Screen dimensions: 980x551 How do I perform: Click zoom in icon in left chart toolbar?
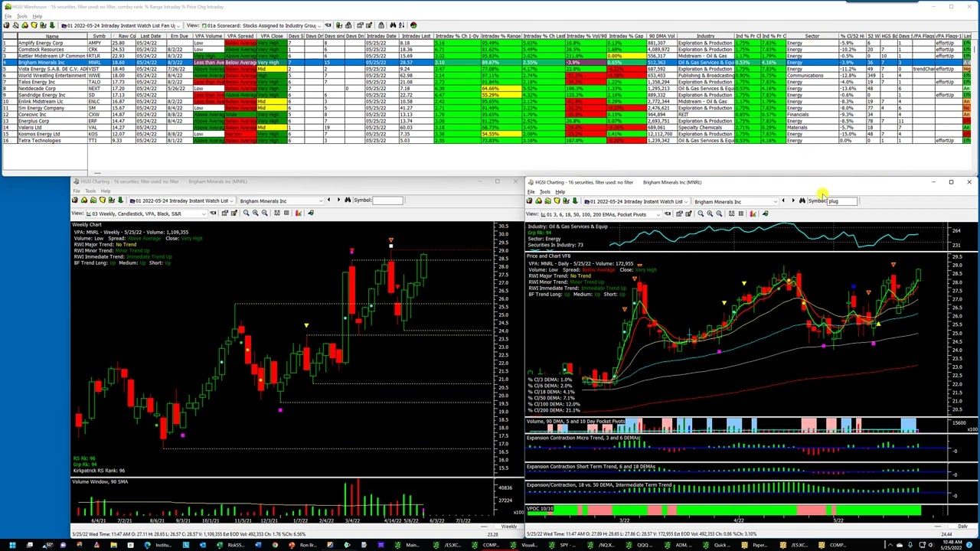tap(255, 213)
